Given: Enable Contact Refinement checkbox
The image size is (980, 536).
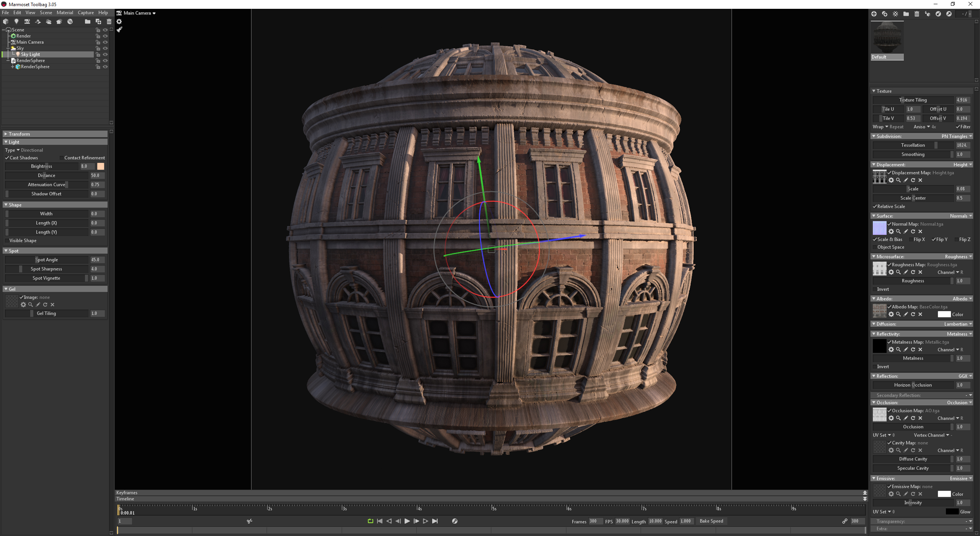Looking at the screenshot, I should [x=61, y=158].
